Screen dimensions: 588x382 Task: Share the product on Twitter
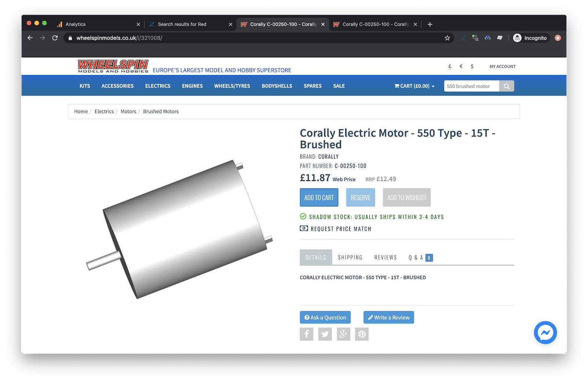325,334
